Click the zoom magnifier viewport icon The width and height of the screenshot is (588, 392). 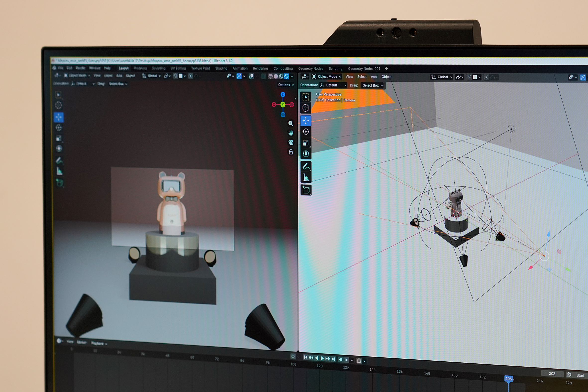pos(291,124)
